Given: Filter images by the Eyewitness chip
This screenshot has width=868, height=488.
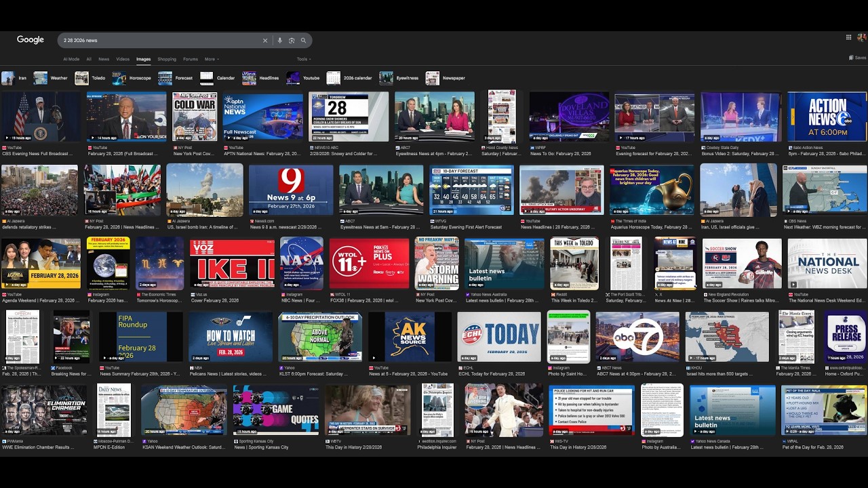Looking at the screenshot, I should point(399,78).
